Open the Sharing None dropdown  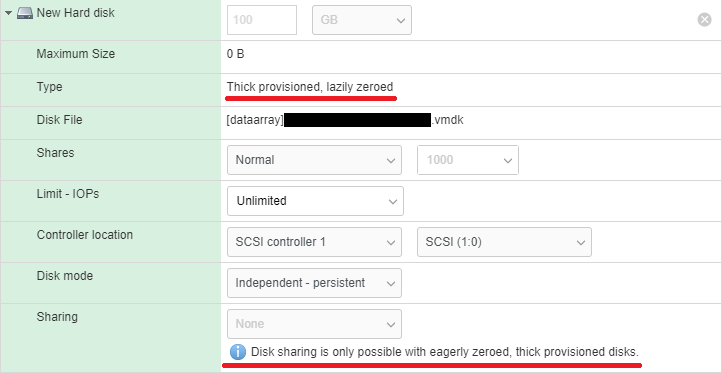[x=314, y=324]
